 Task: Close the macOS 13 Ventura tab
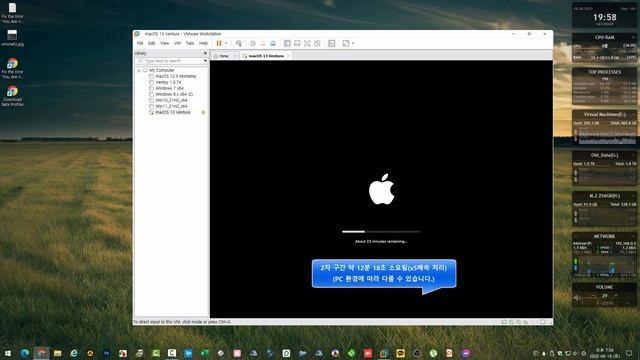[x=288, y=56]
